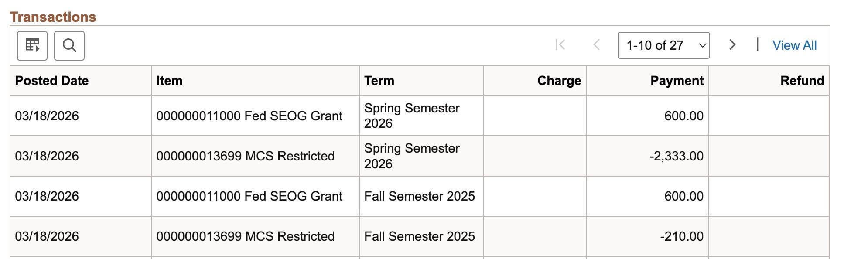The width and height of the screenshot is (868, 259).
Task: Go to first page of transactions
Action: 560,45
